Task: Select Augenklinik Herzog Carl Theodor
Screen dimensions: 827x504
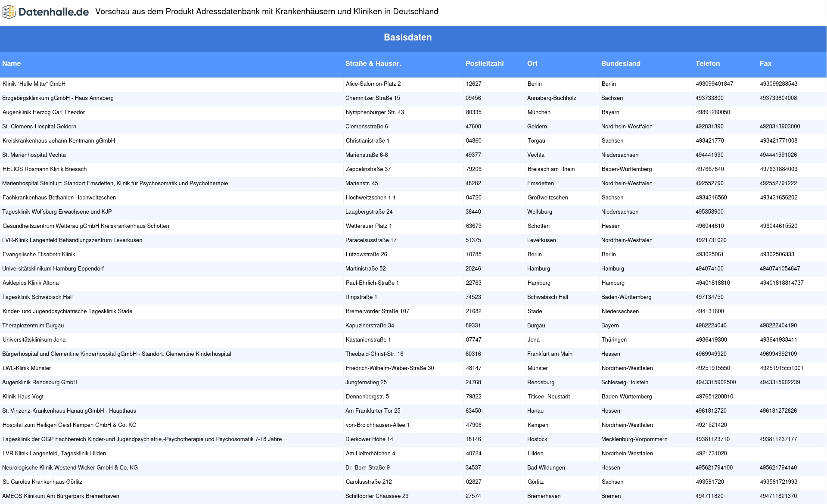Action: (x=44, y=112)
